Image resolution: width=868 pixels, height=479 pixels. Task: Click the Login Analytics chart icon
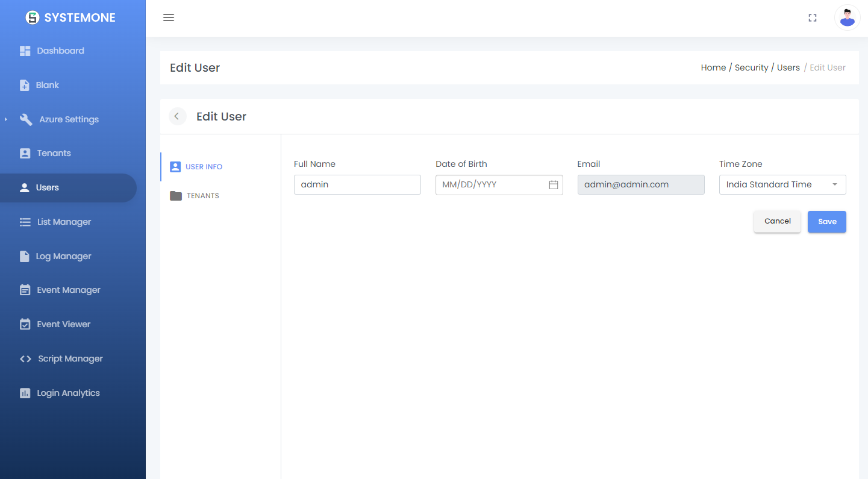pyautogui.click(x=25, y=393)
